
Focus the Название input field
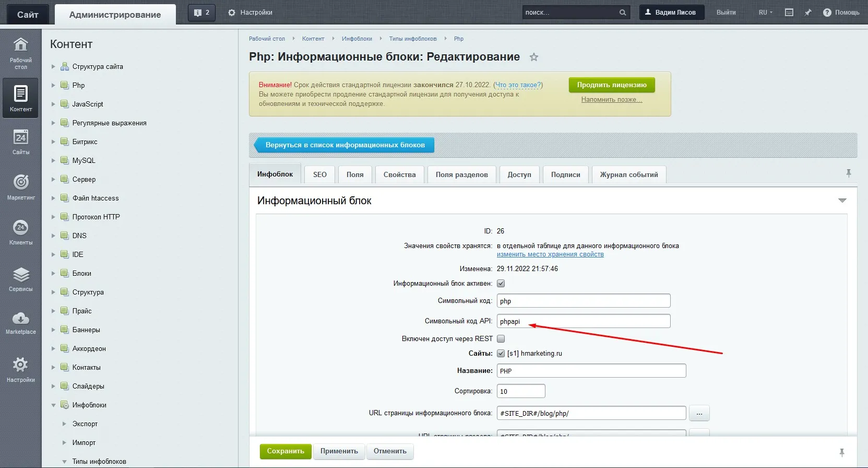click(591, 371)
